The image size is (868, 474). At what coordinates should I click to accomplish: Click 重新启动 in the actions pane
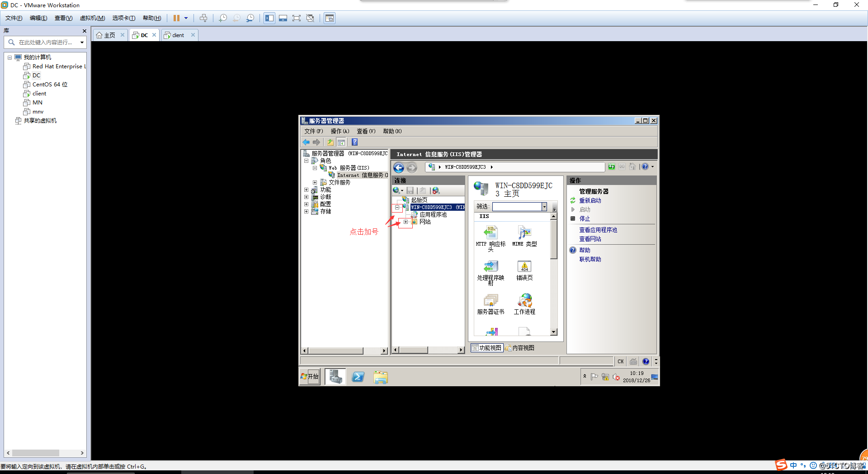pos(590,200)
